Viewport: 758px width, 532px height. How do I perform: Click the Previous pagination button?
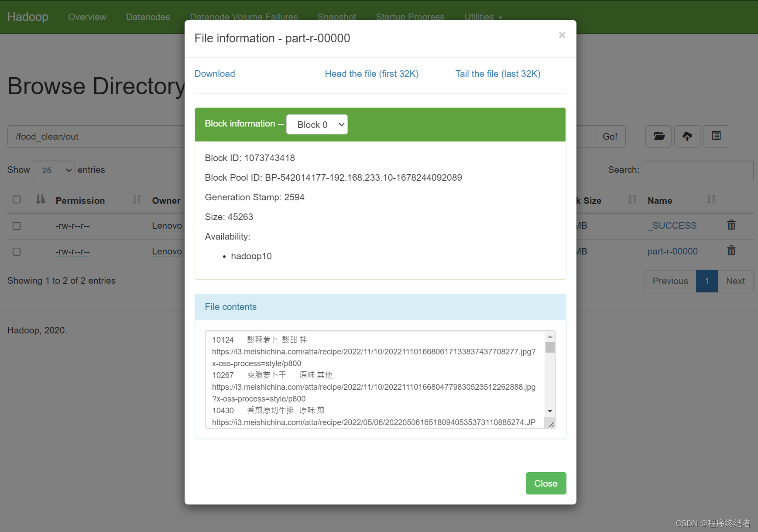pyautogui.click(x=670, y=281)
